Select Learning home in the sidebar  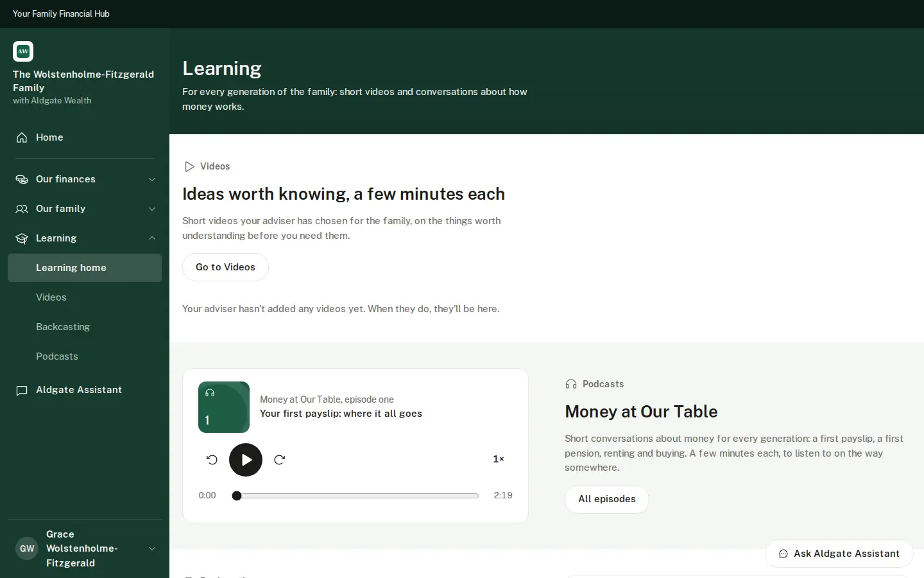click(85, 268)
